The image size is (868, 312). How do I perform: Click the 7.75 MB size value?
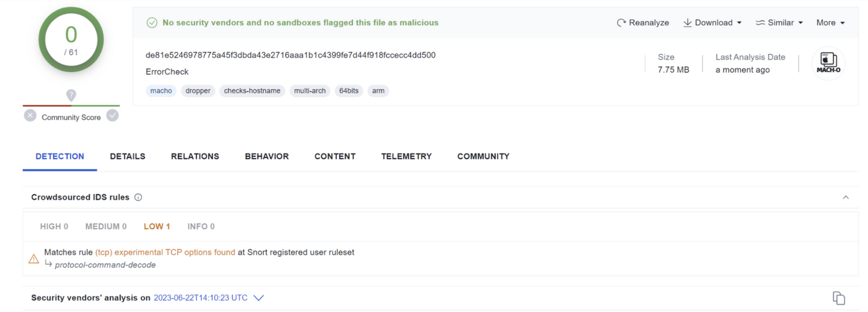673,69
